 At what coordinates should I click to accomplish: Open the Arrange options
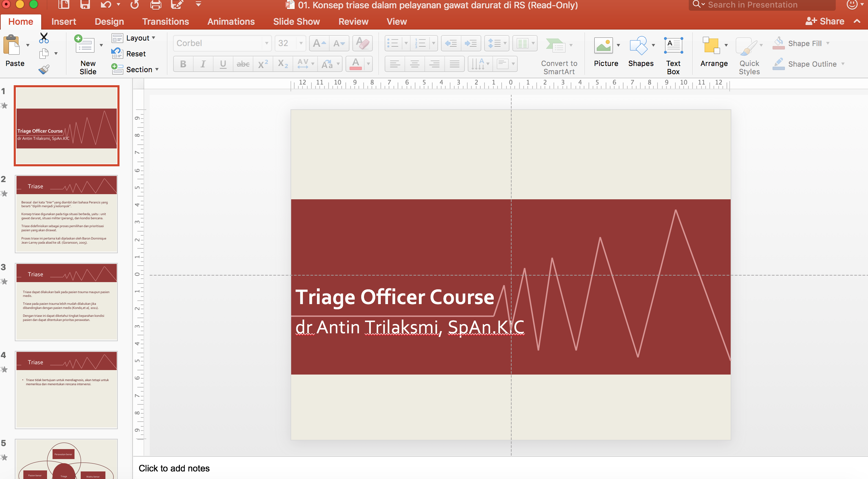(x=711, y=45)
